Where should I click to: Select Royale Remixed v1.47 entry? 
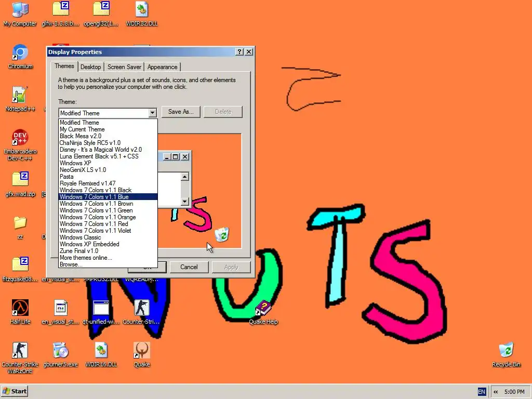pos(108,183)
